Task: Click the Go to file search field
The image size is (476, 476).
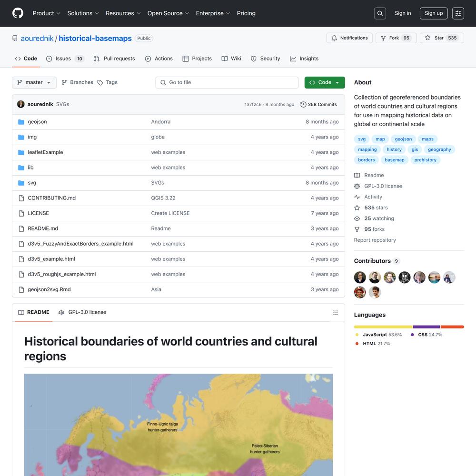Action: 227,82
